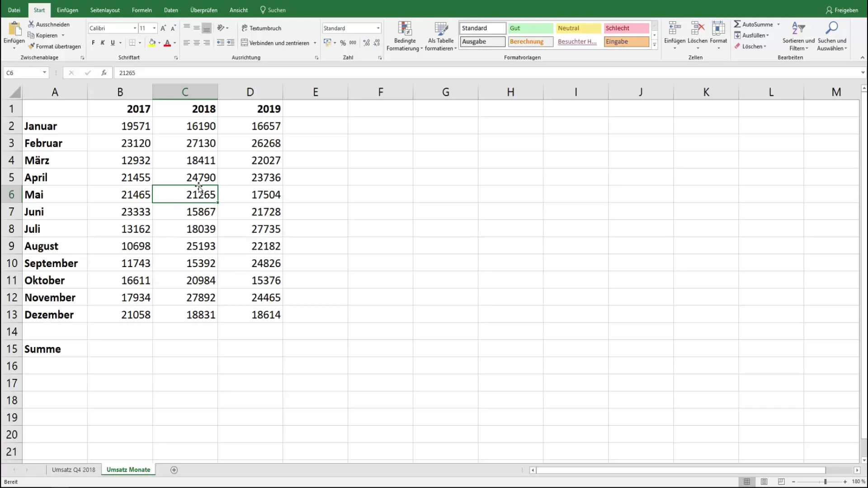Viewport: 868px width, 488px height.
Task: Click insert function fx icon
Action: 104,73
